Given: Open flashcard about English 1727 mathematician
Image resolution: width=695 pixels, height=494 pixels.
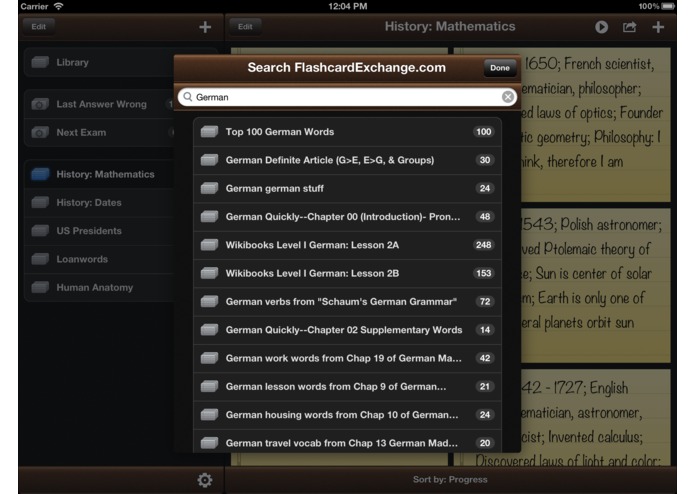Looking at the screenshot, I should [595, 418].
